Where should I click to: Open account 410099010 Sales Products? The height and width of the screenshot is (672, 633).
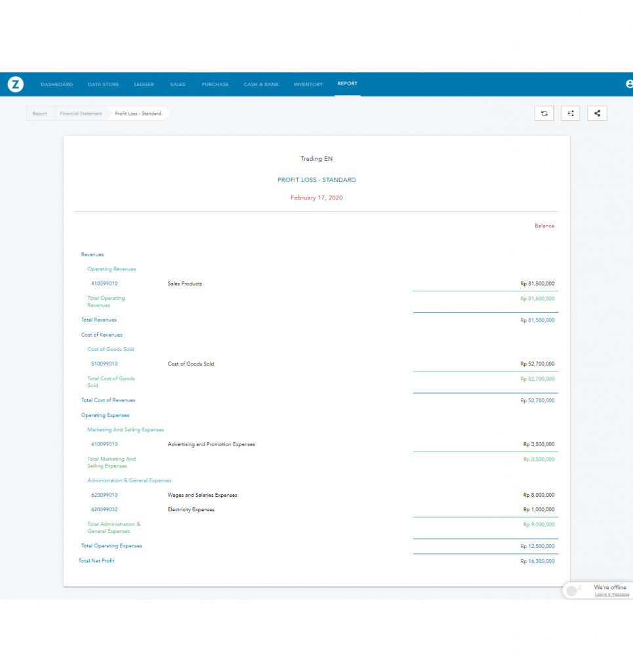pyautogui.click(x=104, y=283)
